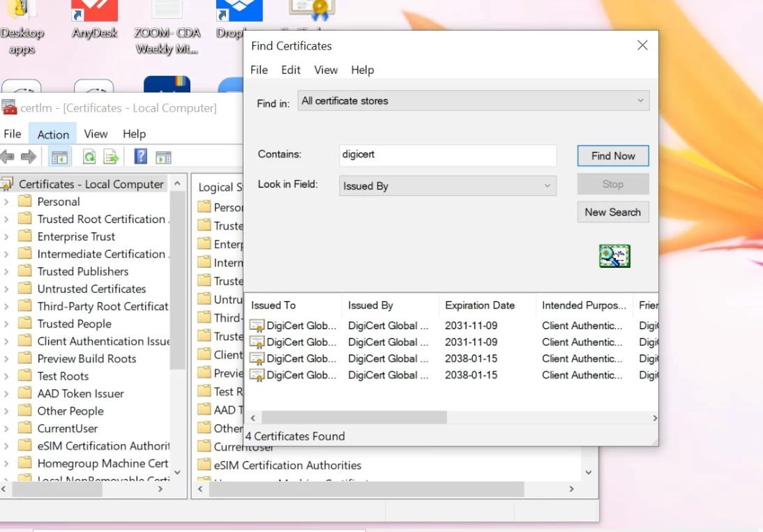The width and height of the screenshot is (763, 532).
Task: Expand AAD Token Issuer tree node
Action: pyautogui.click(x=6, y=393)
